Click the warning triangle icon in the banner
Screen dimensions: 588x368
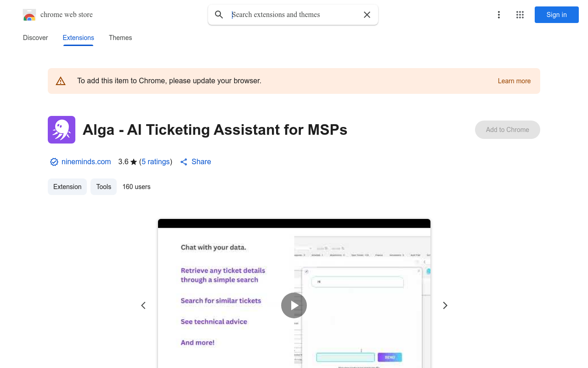tap(61, 81)
